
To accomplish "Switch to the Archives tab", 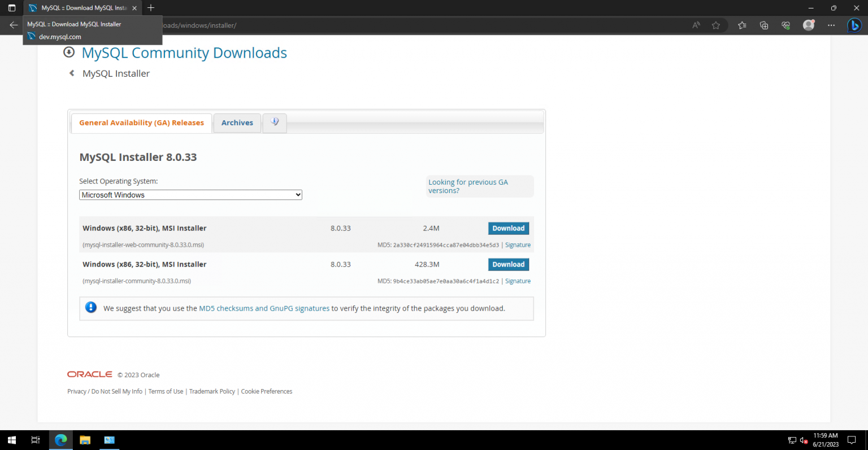I will tap(237, 123).
